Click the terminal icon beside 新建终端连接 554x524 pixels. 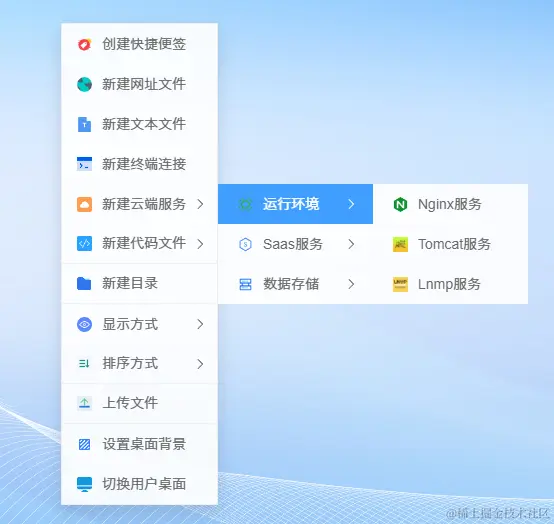point(84,164)
